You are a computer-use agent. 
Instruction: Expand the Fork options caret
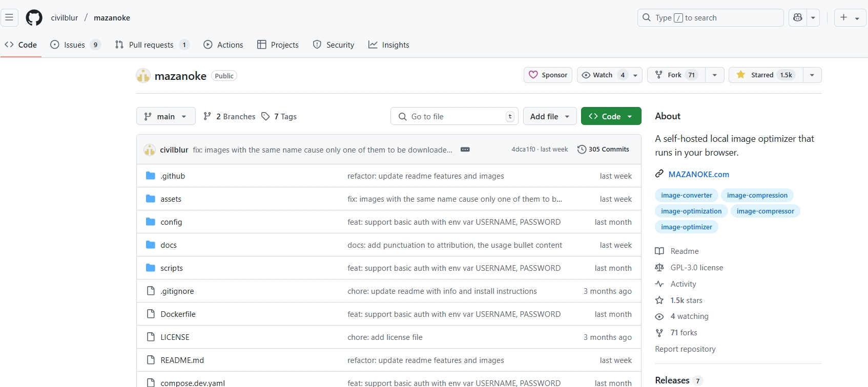coord(714,75)
